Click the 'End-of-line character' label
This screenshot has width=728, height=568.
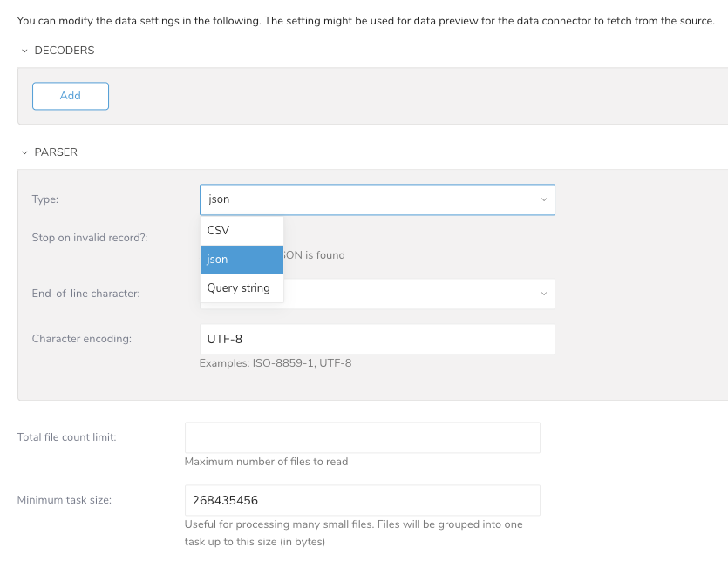(x=85, y=294)
